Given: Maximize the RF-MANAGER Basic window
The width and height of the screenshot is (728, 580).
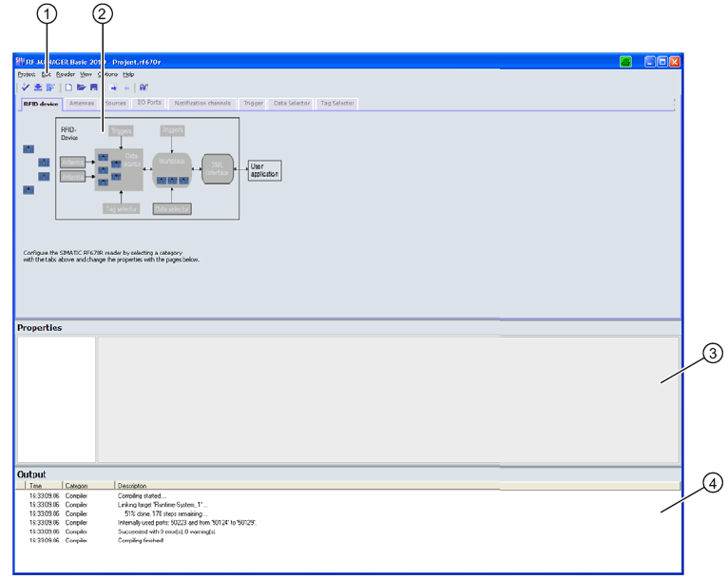Looking at the screenshot, I should 662,62.
